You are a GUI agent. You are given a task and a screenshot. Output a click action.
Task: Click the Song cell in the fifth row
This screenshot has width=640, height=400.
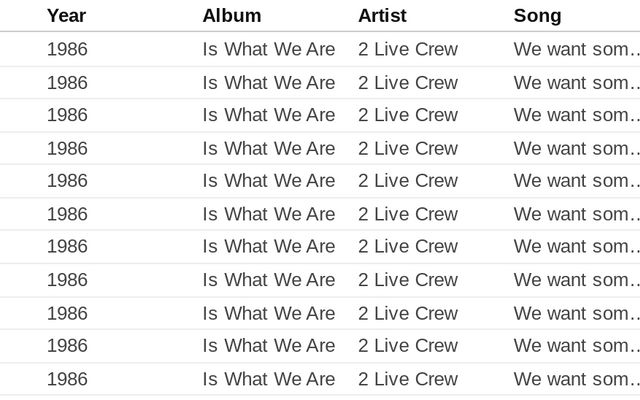click(x=577, y=181)
